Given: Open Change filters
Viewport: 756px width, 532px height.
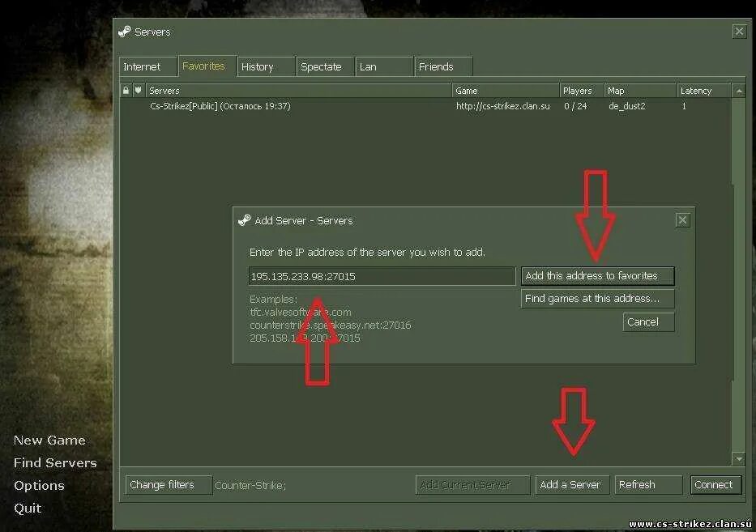Looking at the screenshot, I should [x=169, y=485].
